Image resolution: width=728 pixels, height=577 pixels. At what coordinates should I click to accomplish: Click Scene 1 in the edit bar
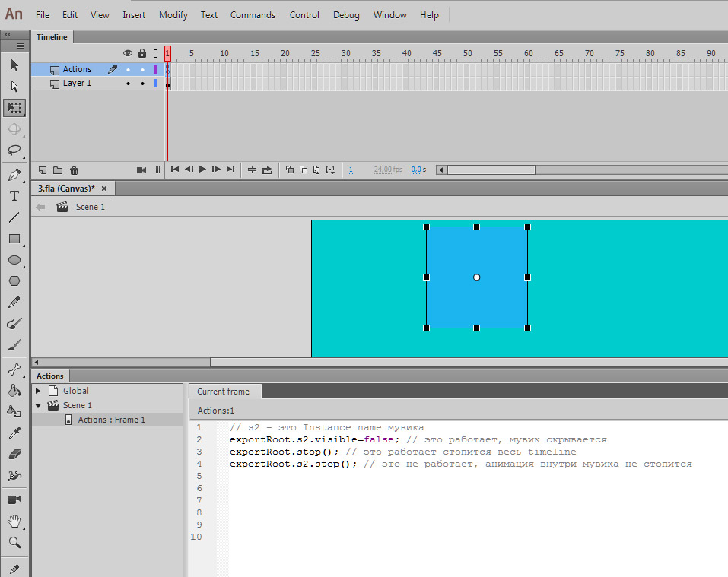coord(91,207)
